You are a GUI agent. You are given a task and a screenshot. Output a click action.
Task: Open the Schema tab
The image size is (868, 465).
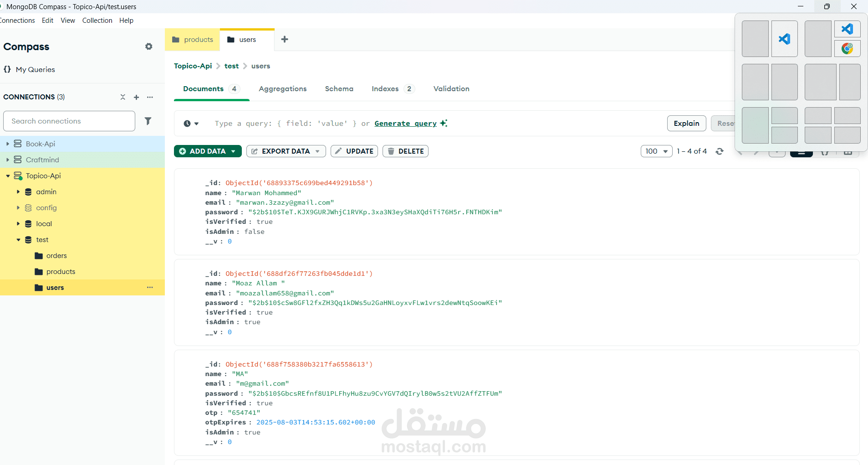339,89
